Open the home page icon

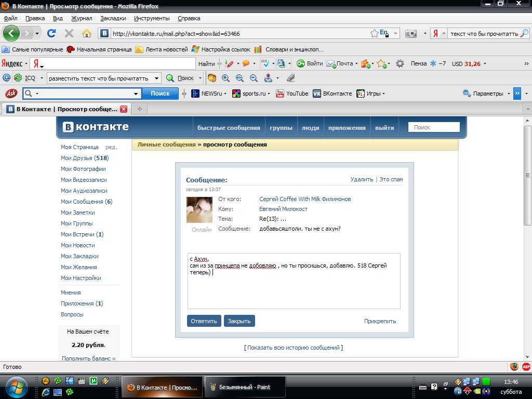pos(87,33)
